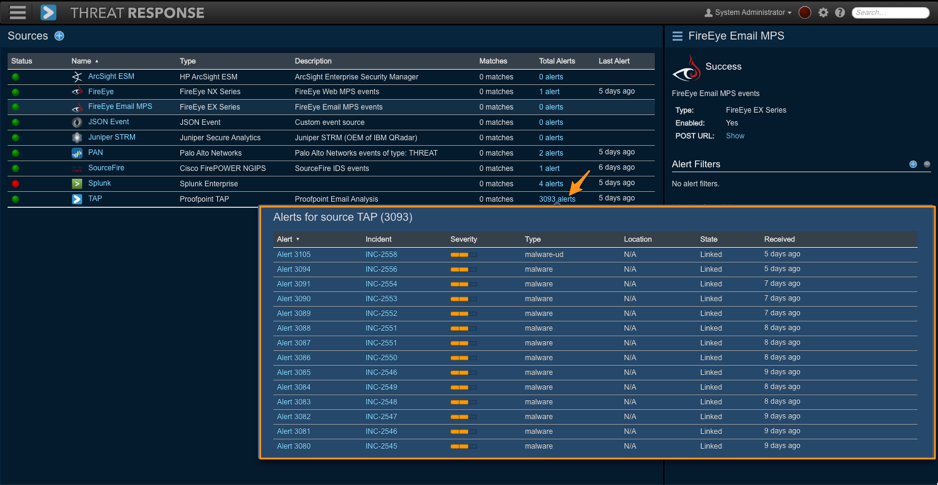Open the 3093 alerts link for TAP
The image size is (938, 485).
coord(557,199)
